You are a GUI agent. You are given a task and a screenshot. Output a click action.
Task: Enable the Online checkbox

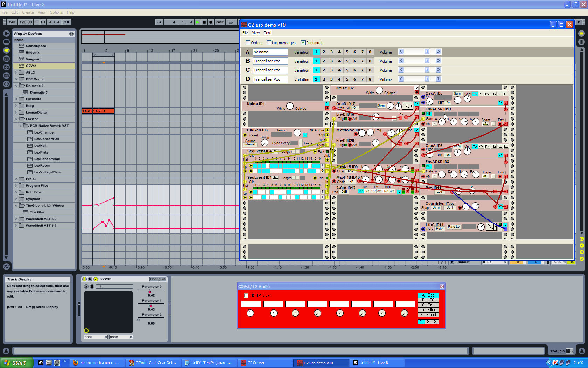[248, 43]
